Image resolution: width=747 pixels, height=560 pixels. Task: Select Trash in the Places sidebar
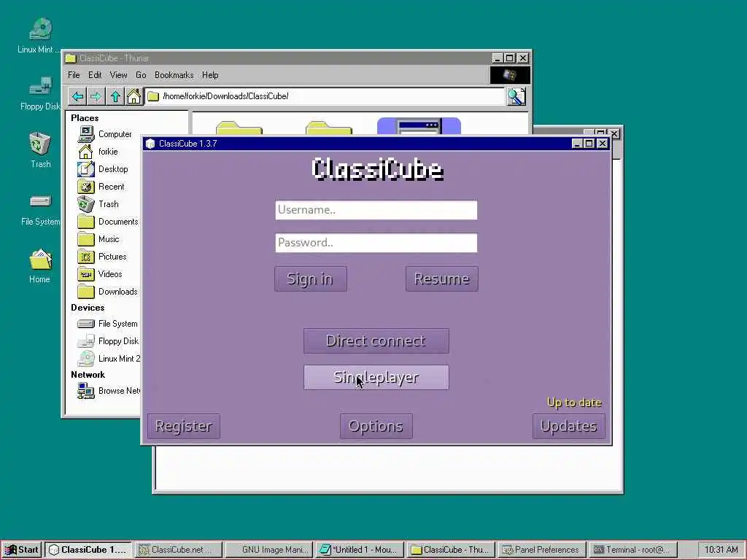98,204
